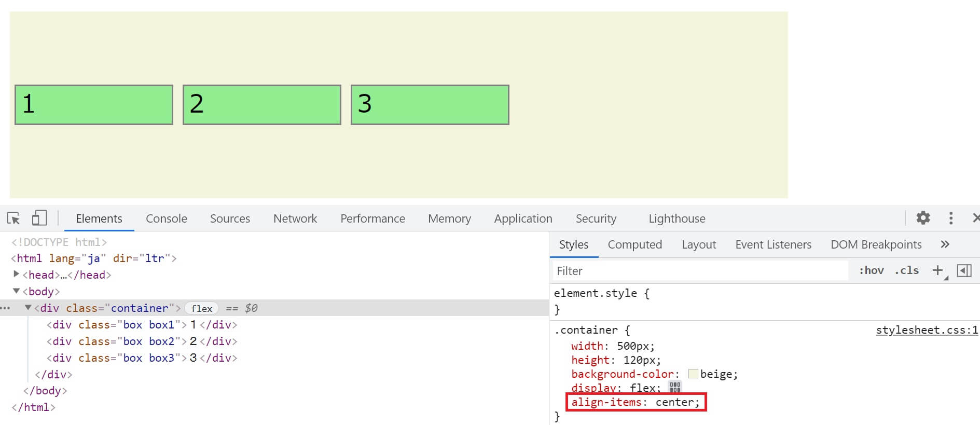Activate the inspect element picker icon
Image resolution: width=980 pixels, height=425 pixels.
pos(13,218)
